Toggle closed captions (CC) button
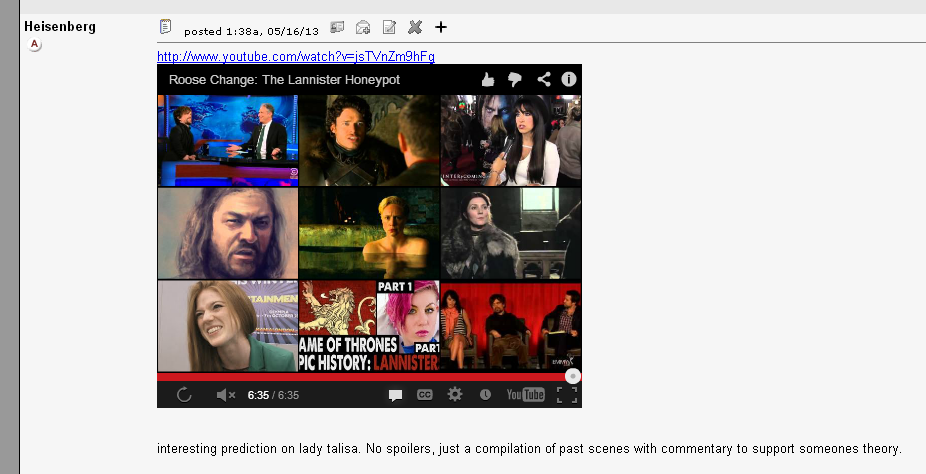This screenshot has width=926, height=474. pos(424,395)
